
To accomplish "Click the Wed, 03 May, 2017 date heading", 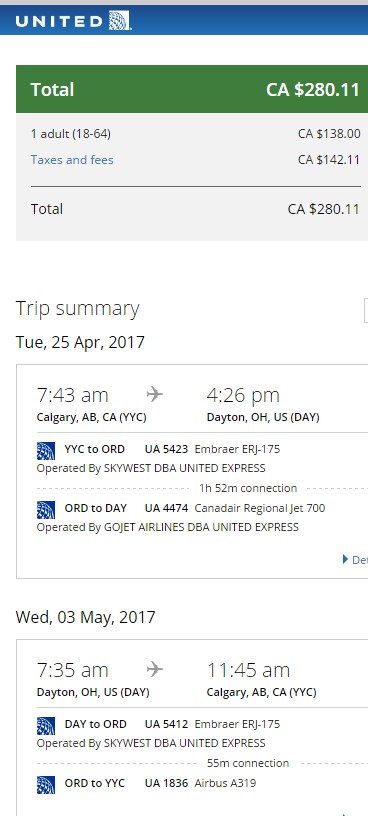I will (x=85, y=617).
